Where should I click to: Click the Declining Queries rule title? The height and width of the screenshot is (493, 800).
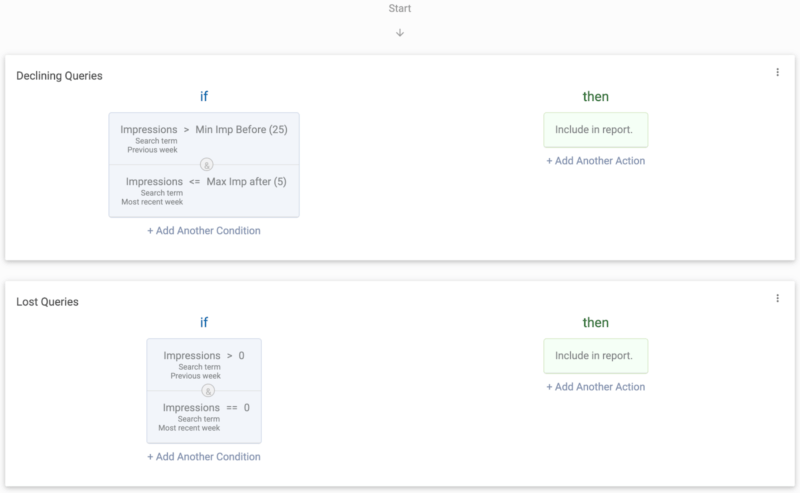pos(59,76)
